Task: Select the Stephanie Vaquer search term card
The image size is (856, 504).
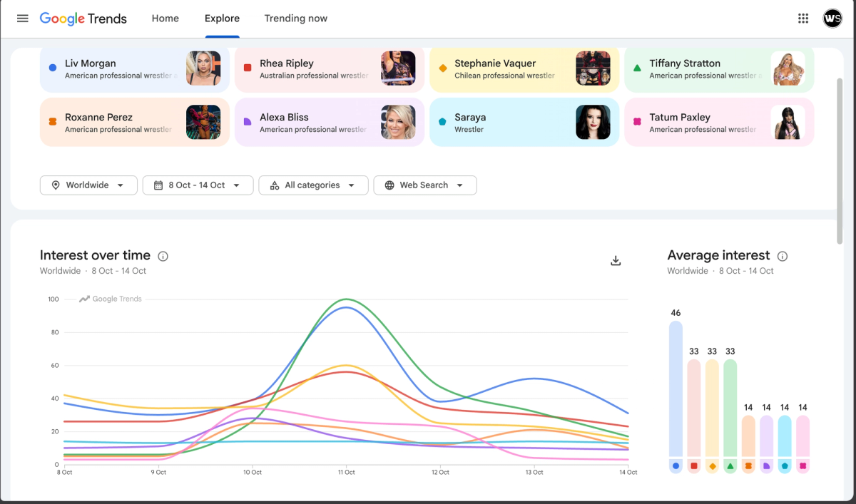Action: tap(524, 69)
